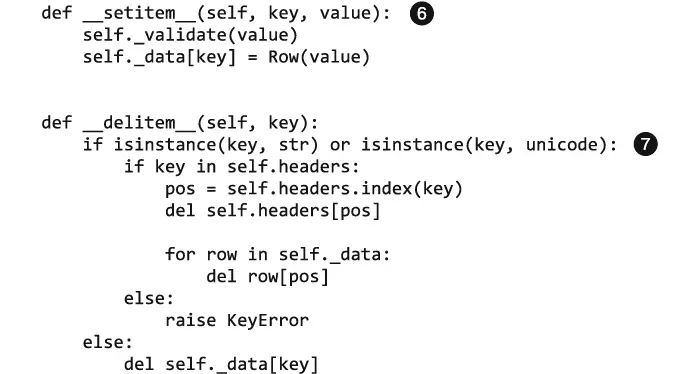The image size is (692, 374).
Task: Click the outer 'else:' before del self._data
Action: [x=108, y=342]
